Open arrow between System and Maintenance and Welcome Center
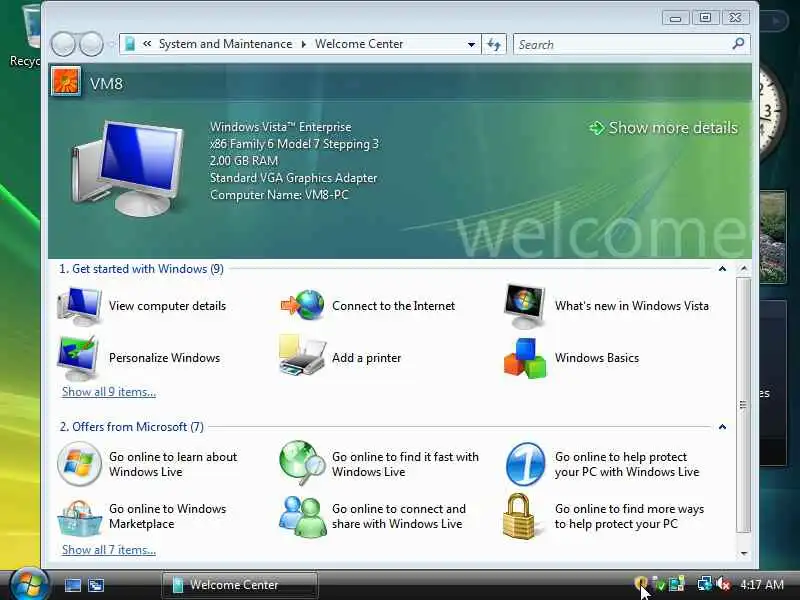The image size is (800, 600). click(x=304, y=44)
